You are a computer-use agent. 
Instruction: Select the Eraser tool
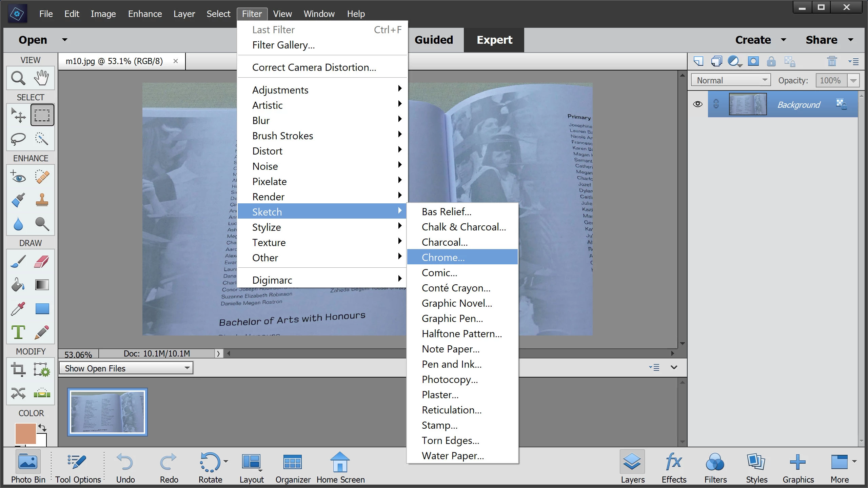tap(42, 261)
